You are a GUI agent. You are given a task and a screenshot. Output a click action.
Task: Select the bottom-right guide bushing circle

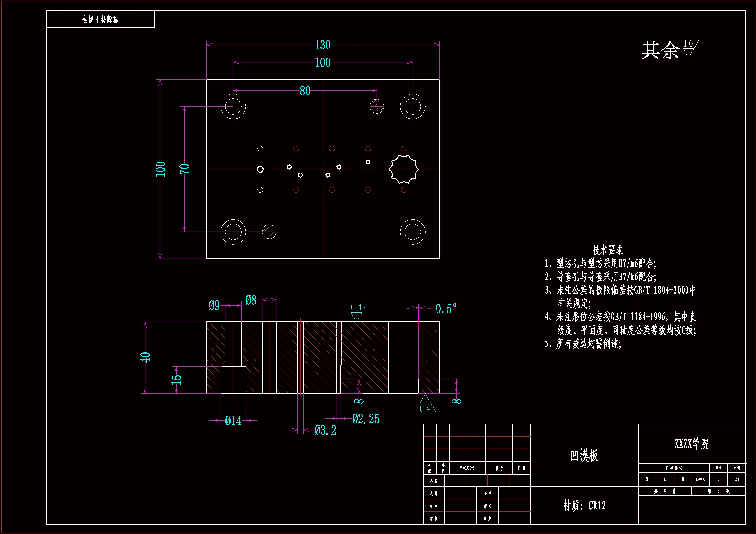[413, 232]
